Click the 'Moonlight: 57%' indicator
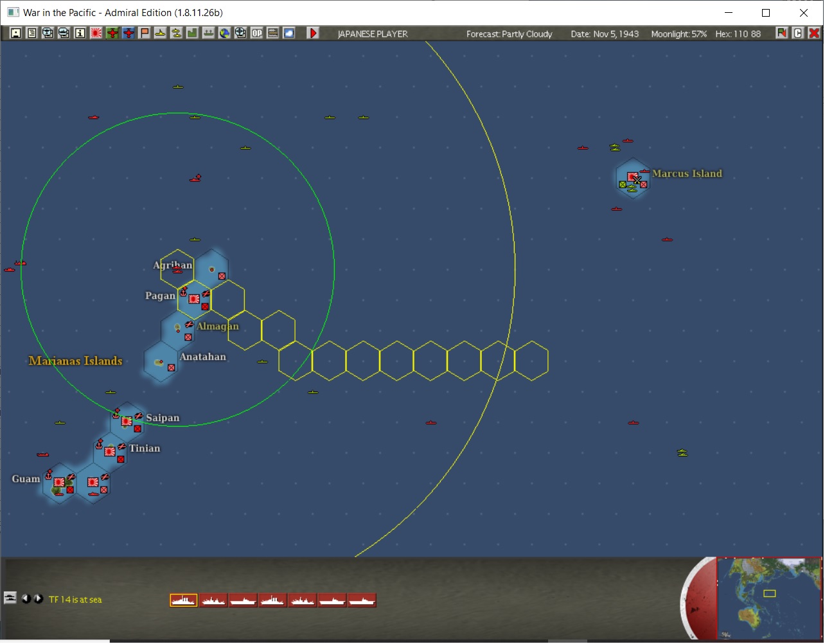Viewport: 825px width, 644px height. tap(679, 34)
